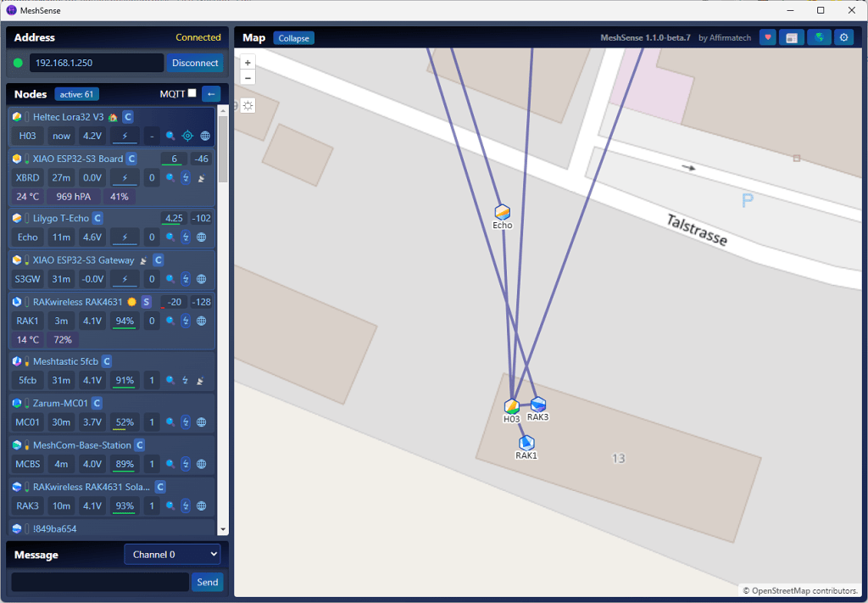Click the message text input field
This screenshot has width=868, height=603.
(99, 582)
